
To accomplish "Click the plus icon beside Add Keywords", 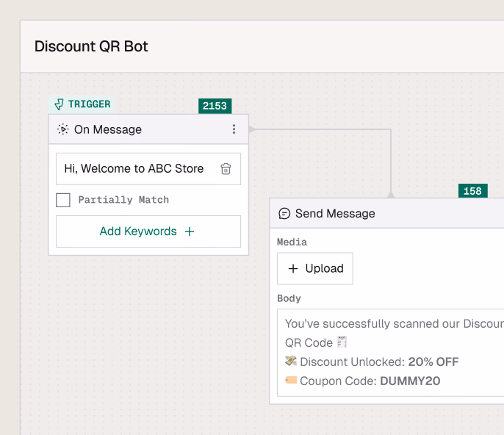I will [190, 231].
